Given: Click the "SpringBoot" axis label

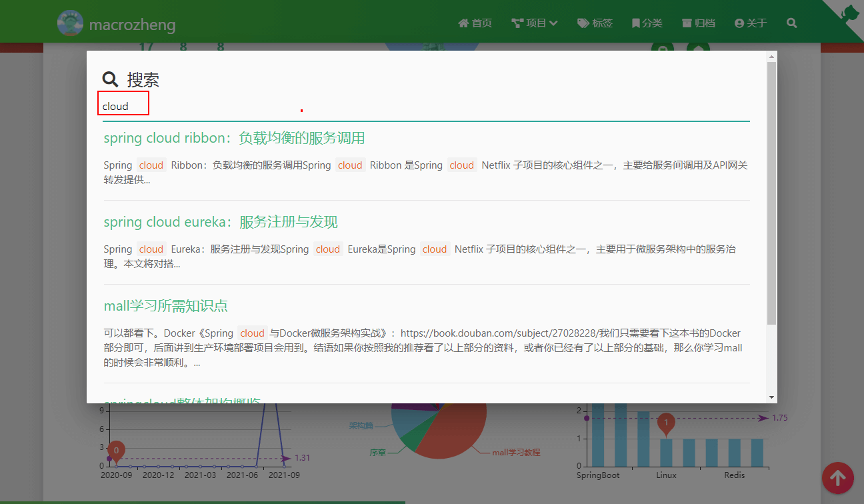Looking at the screenshot, I should (598, 475).
